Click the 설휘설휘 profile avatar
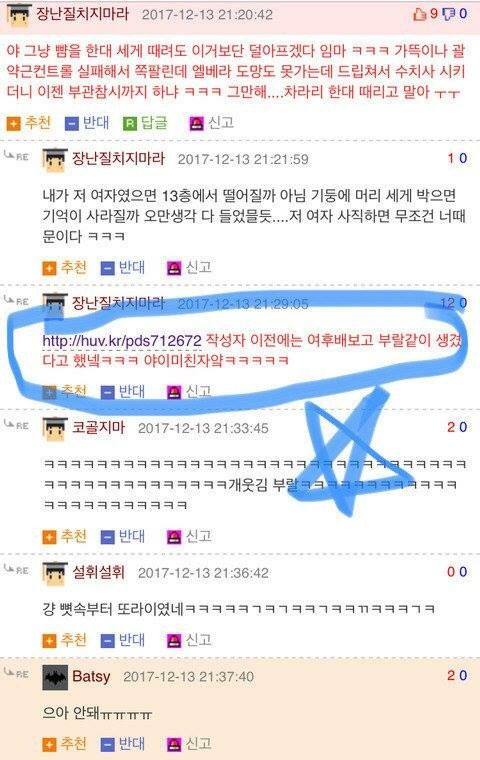 tap(54, 574)
